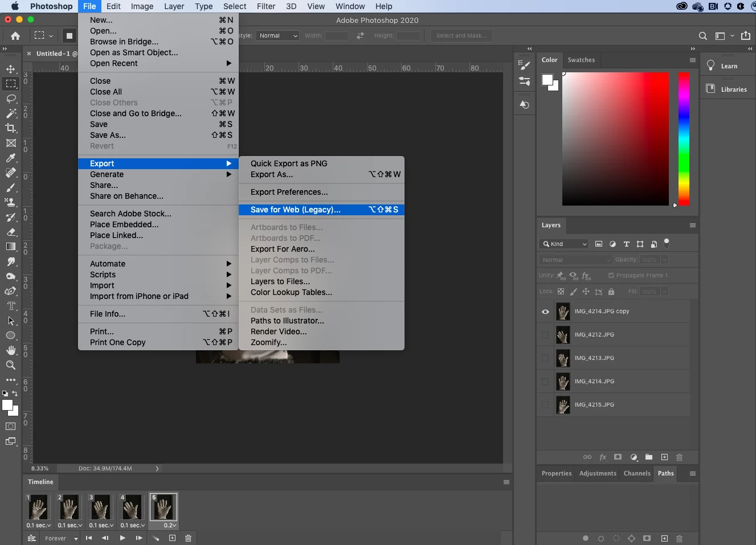Select the Magic Wand tool
Viewport: 756px width, 545px height.
click(x=11, y=113)
